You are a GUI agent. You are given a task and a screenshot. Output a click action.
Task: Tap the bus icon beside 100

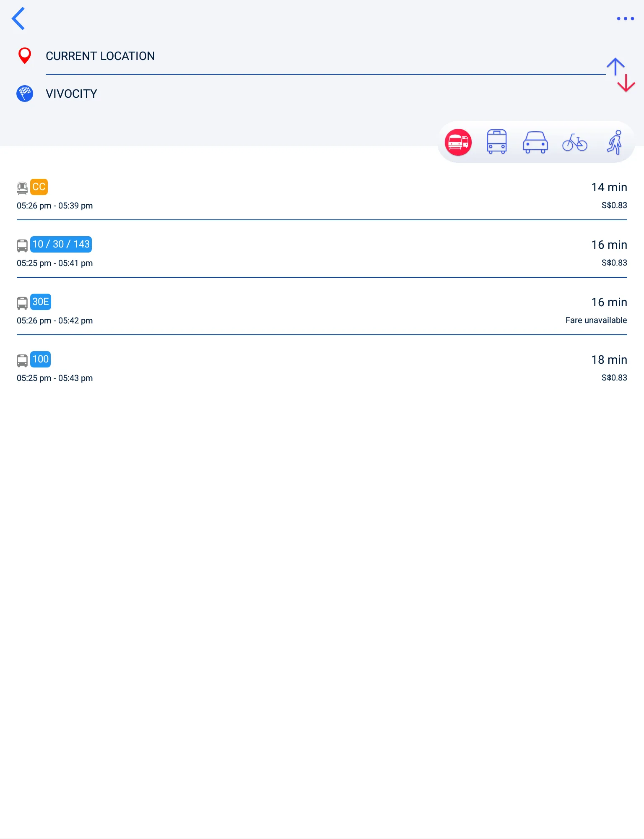(22, 360)
